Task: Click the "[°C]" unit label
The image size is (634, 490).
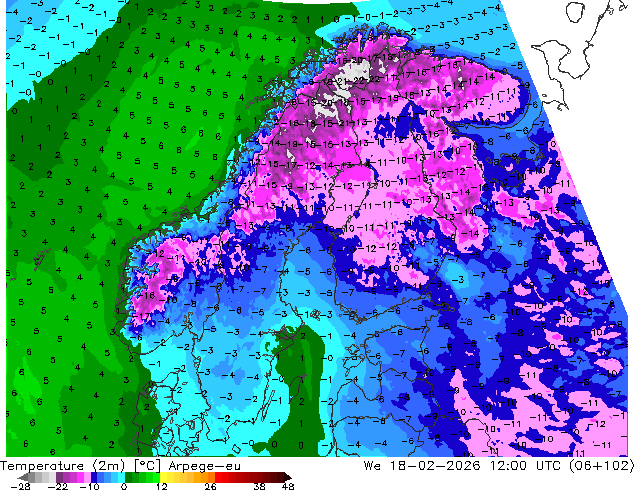Action: (x=147, y=466)
